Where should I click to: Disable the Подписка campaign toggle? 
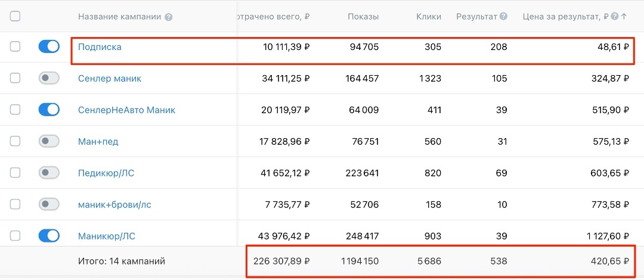49,46
